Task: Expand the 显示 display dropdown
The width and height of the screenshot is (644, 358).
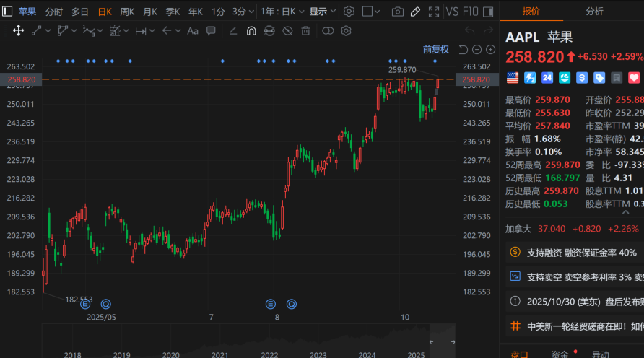Action: [322, 12]
